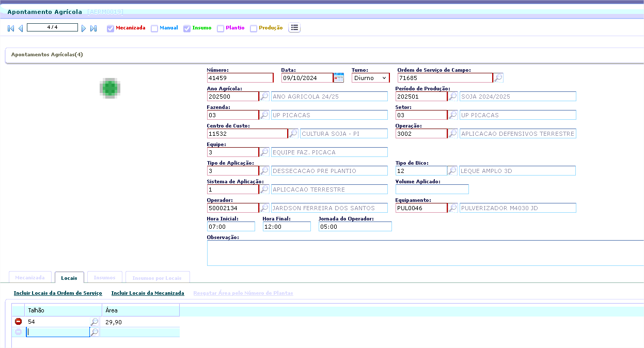This screenshot has width=644, height=348.
Task: Remove the Talhão 54 row
Action: click(19, 322)
